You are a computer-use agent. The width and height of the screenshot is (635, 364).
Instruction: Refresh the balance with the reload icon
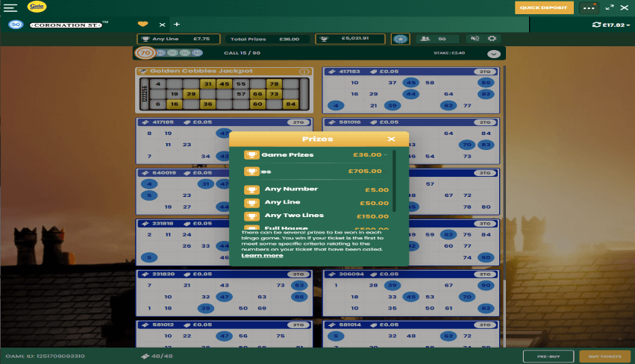pos(596,25)
